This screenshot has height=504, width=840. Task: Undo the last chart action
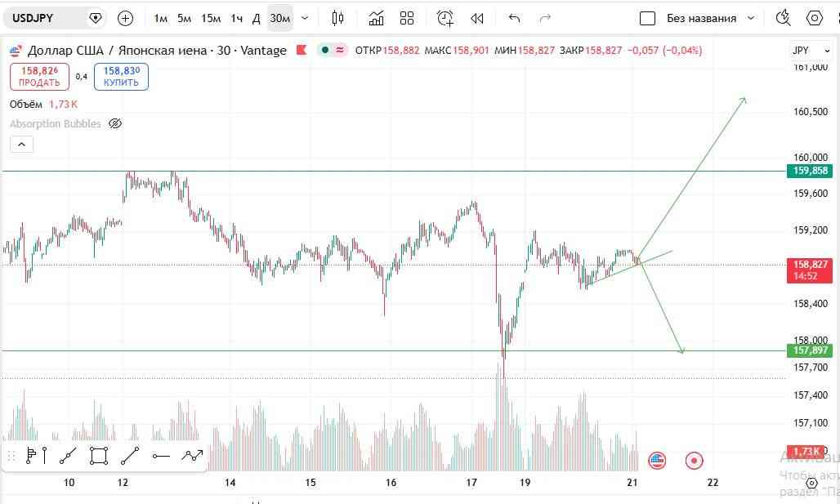[514, 18]
